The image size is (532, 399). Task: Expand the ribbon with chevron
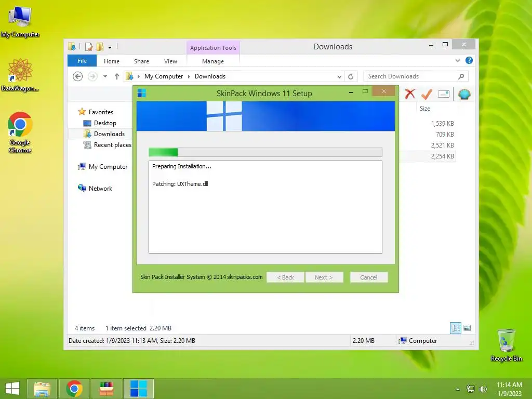[458, 61]
